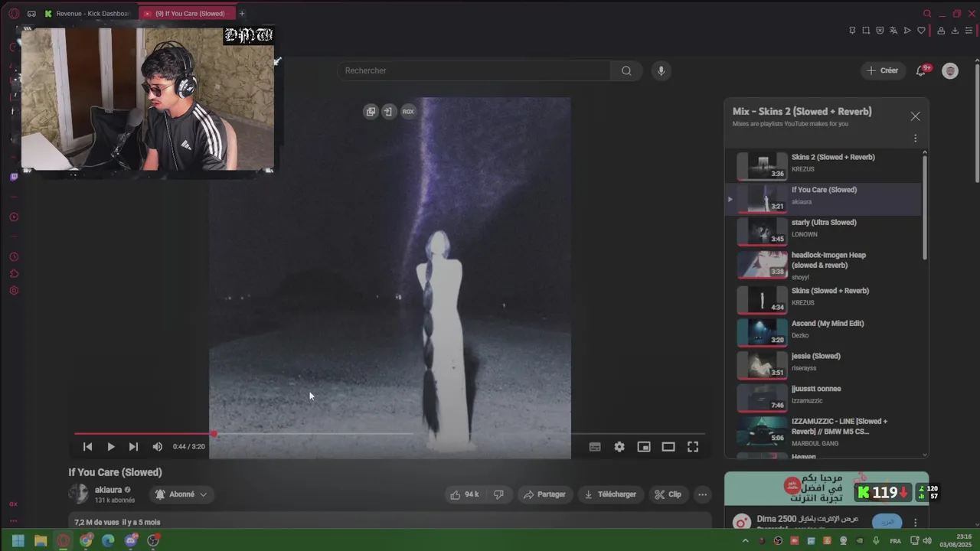Open Discord from the taskbar

pyautogui.click(x=131, y=540)
